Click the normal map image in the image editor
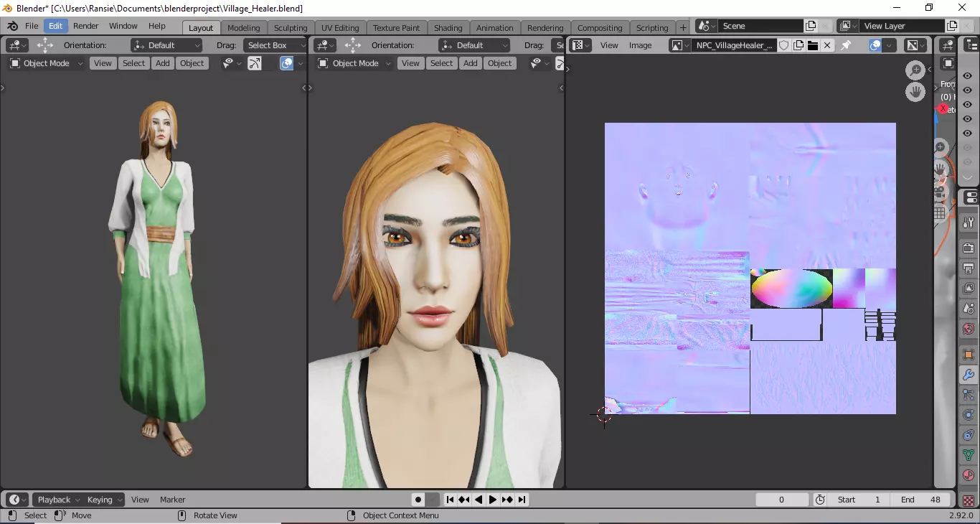980x524 pixels. point(750,268)
